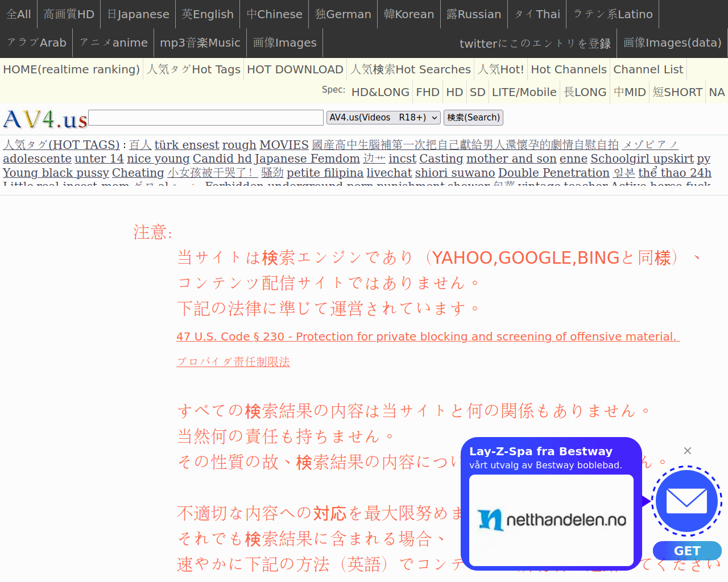Open the AV4.us(Videos R18+) dropdown
The height and width of the screenshot is (582, 728).
383,118
